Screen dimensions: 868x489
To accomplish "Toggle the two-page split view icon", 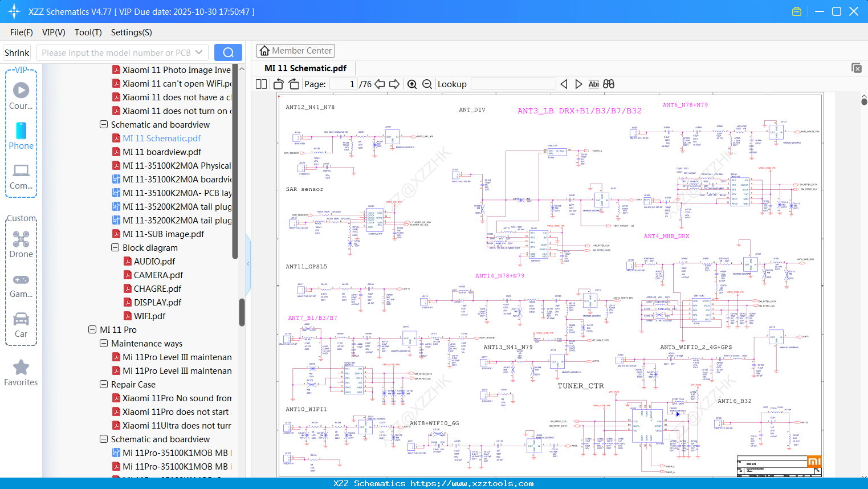I will [x=262, y=84].
